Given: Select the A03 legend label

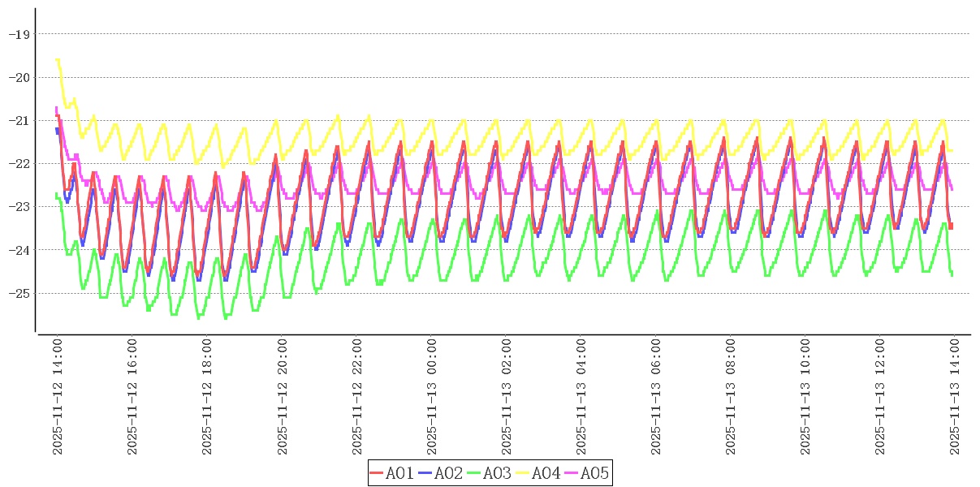Looking at the screenshot, I should coord(498,473).
